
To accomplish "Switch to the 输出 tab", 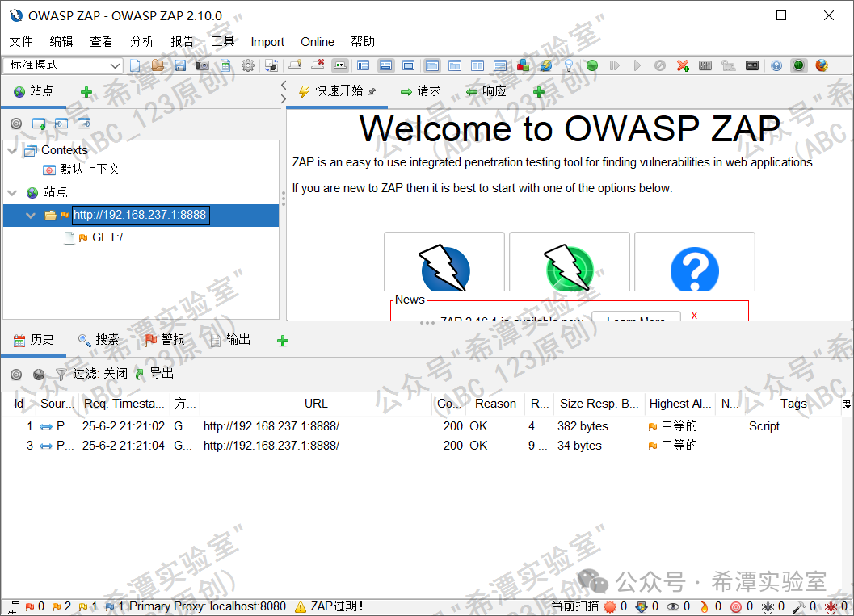I will tap(230, 340).
